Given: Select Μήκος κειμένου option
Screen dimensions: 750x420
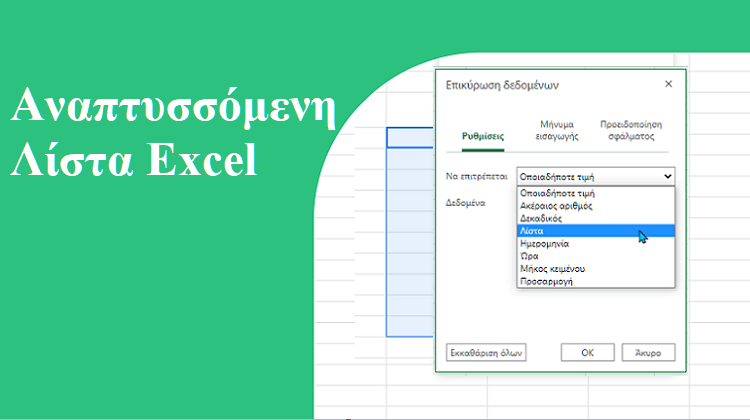Looking at the screenshot, I should [x=596, y=269].
